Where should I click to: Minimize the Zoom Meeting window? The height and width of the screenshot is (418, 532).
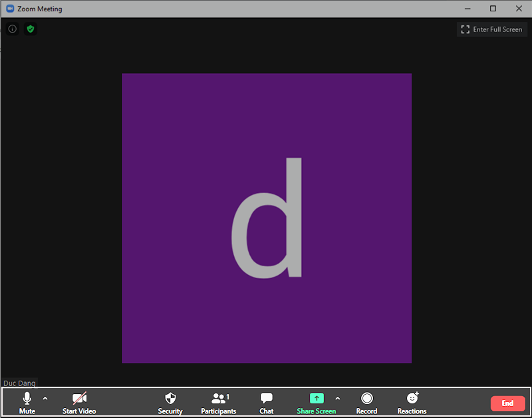coord(467,9)
